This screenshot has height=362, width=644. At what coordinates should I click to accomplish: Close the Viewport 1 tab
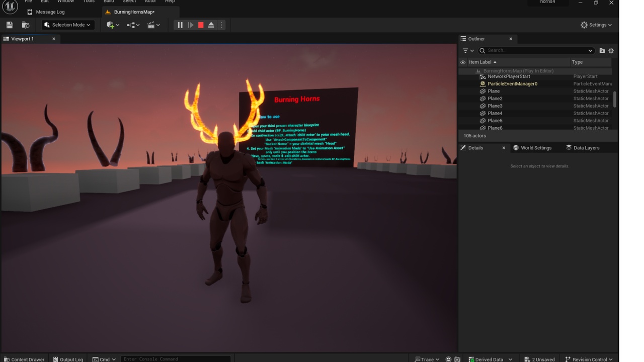[x=54, y=39]
